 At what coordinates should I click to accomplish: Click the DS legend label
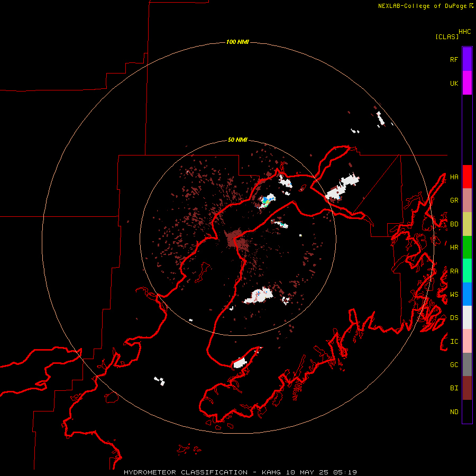454,318
